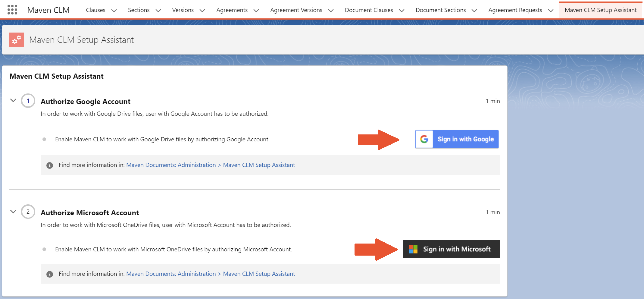
Task: Open the Document Clauses tab
Action: click(x=369, y=10)
